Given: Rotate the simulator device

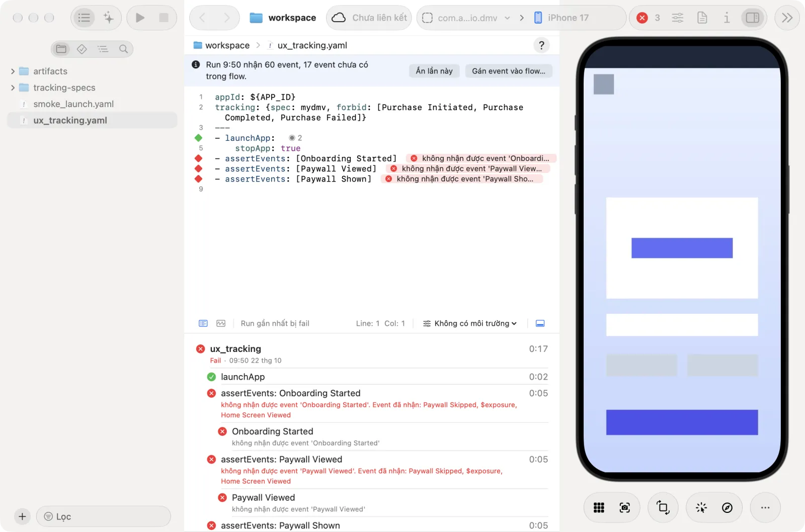Looking at the screenshot, I should (663, 508).
